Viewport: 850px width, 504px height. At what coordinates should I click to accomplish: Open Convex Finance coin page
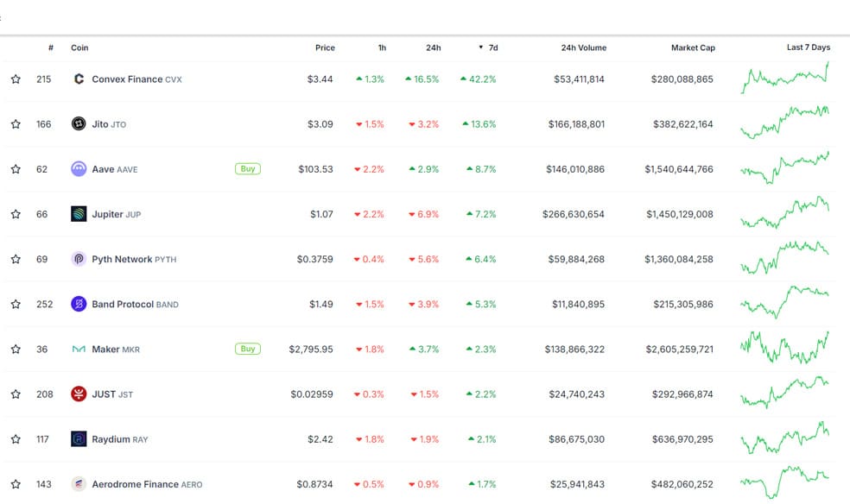click(136, 79)
